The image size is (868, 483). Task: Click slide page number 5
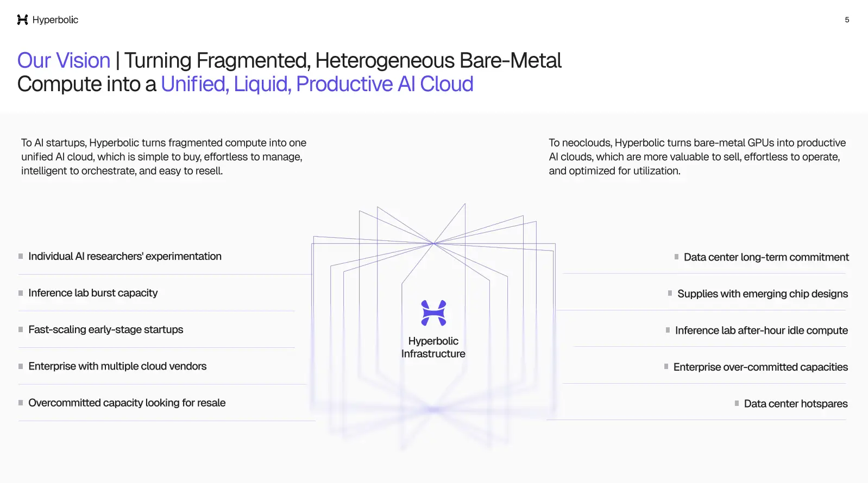(x=847, y=20)
